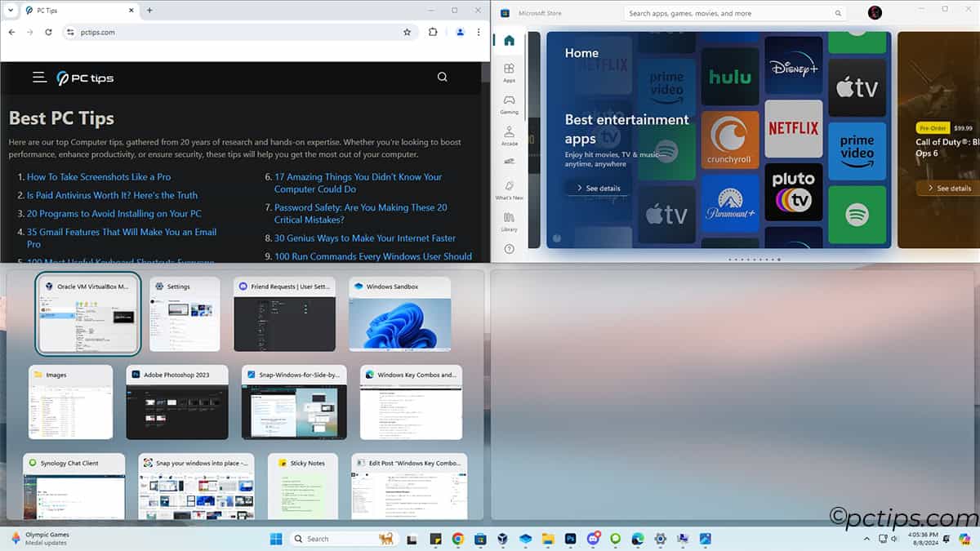Open the Library in Microsoft Store
Screen dimensions: 980x551
tap(509, 221)
